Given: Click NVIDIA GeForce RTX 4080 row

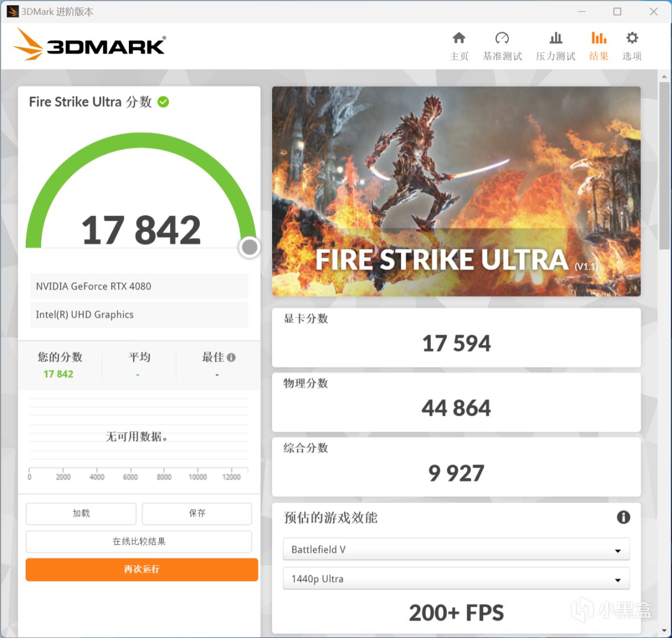Looking at the screenshot, I should click(139, 286).
